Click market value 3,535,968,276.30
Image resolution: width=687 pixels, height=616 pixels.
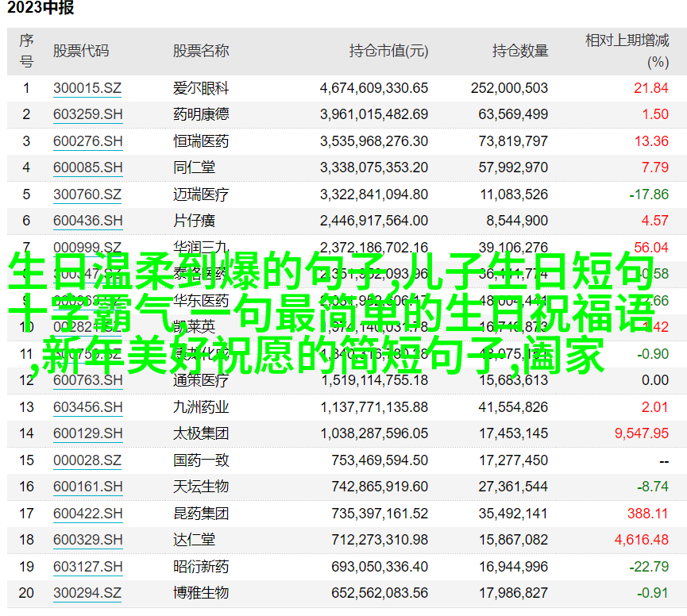374,141
